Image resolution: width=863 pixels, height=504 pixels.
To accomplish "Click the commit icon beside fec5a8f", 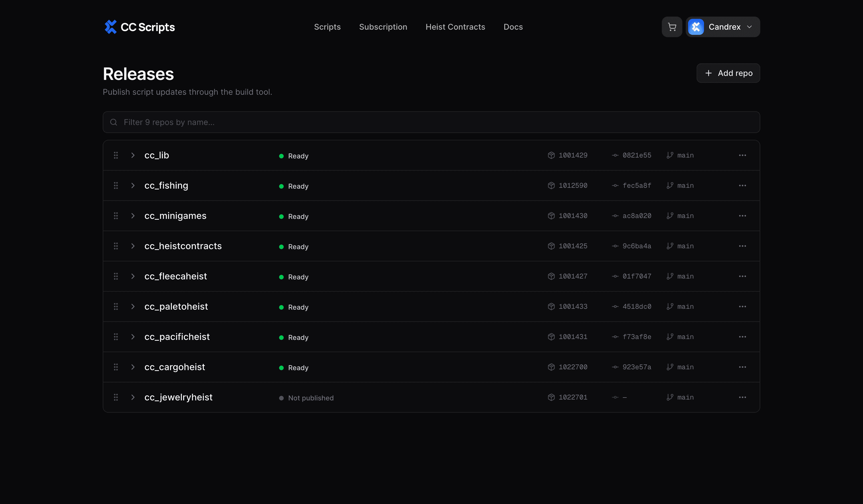I will coord(615,185).
